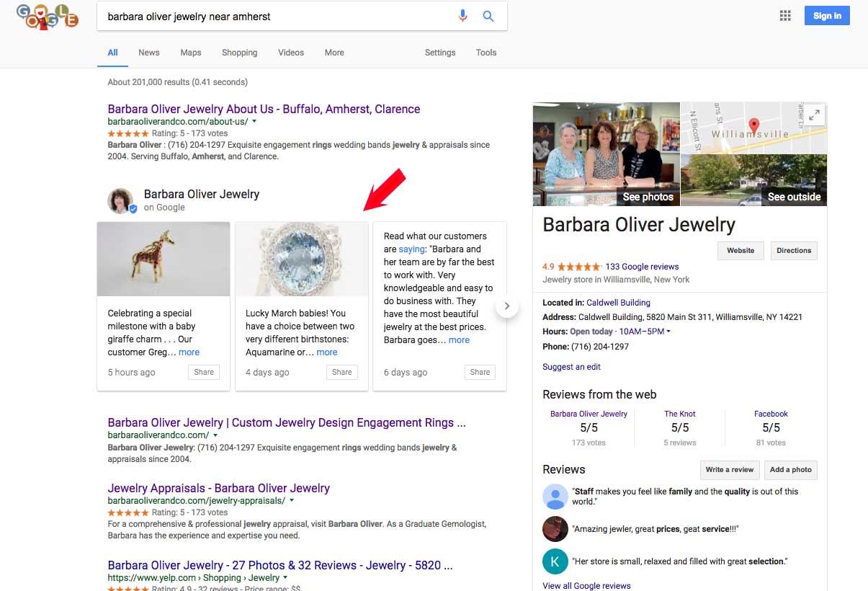Click Write a review button
This screenshot has height=591, width=868.
(729, 470)
